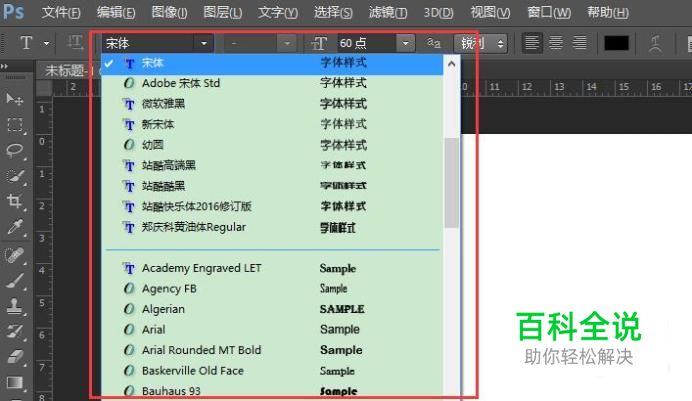
Task: Open the 滤镜 menu
Action: tap(387, 12)
